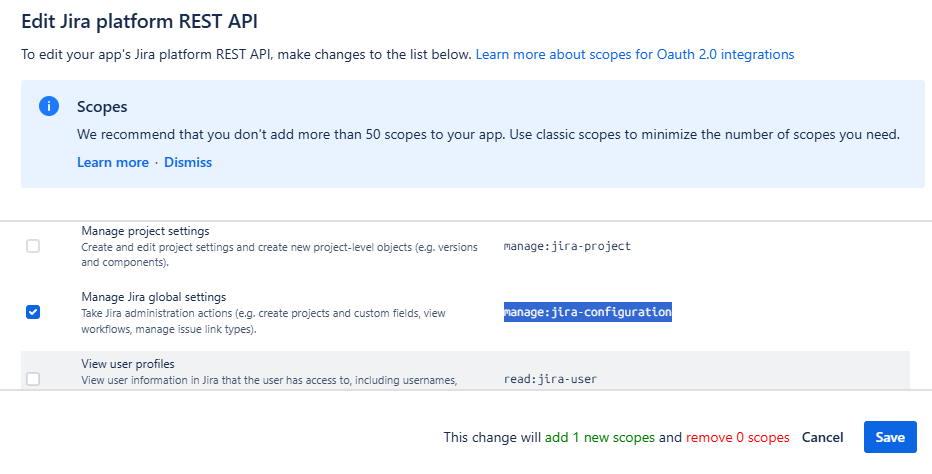The image size is (932, 474).
Task: Tick the View user profiles checkbox
Action: (33, 379)
